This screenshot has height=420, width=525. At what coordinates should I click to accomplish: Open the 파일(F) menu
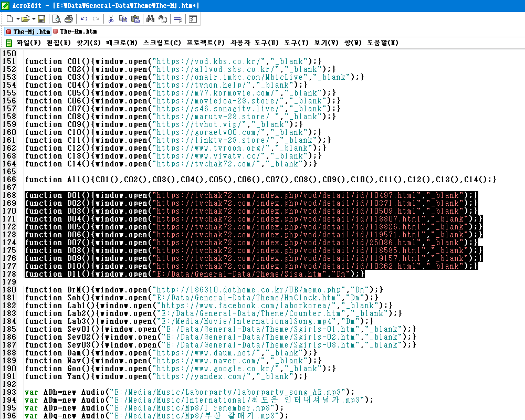28,43
